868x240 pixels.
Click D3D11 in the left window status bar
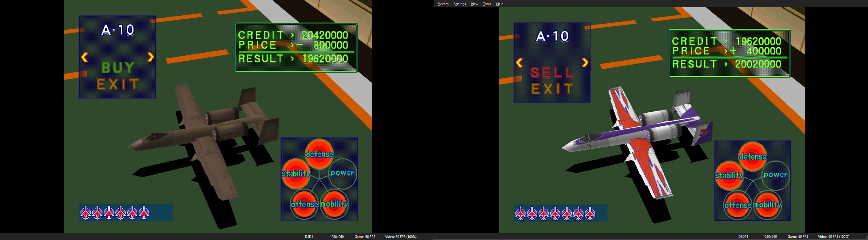(x=310, y=237)
